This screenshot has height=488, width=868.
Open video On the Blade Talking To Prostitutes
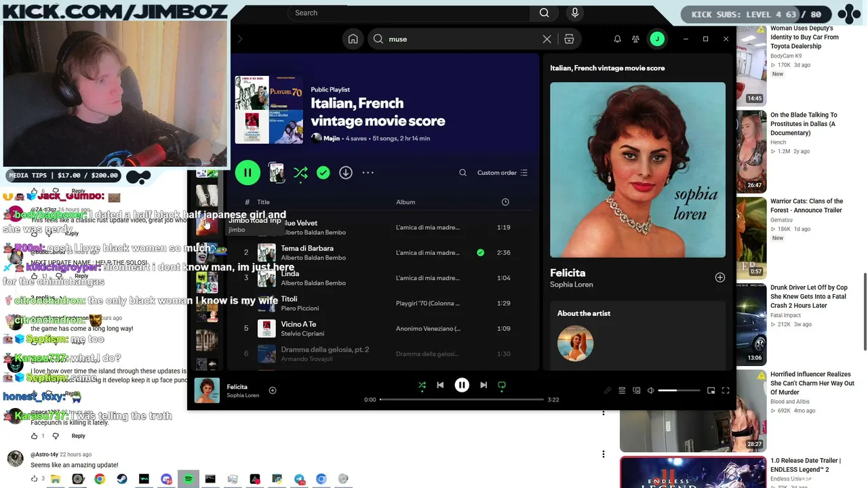coord(804,124)
